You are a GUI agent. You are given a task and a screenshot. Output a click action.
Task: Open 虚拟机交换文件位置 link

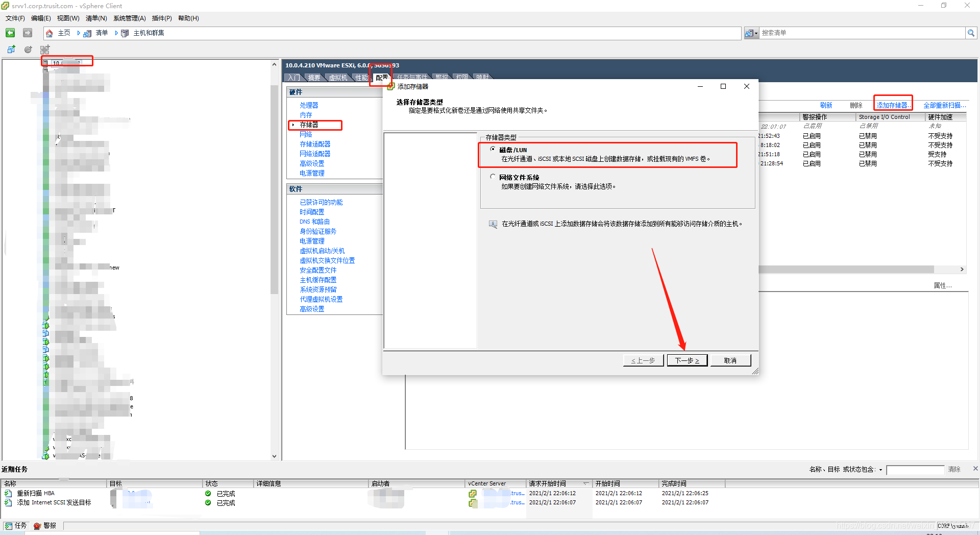[327, 260]
